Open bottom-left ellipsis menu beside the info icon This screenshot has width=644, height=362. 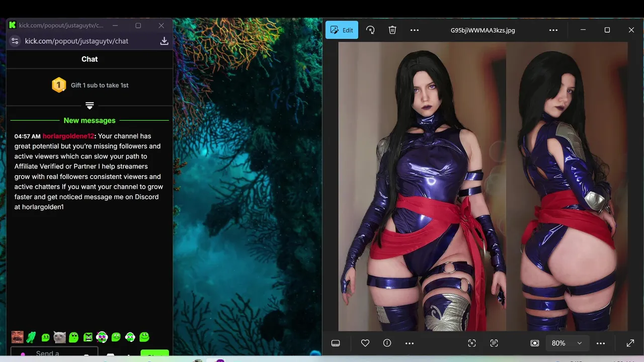click(410, 343)
